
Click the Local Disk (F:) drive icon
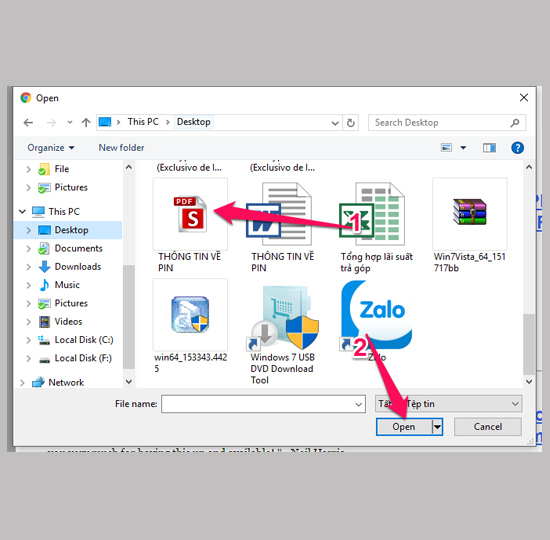[x=44, y=359]
